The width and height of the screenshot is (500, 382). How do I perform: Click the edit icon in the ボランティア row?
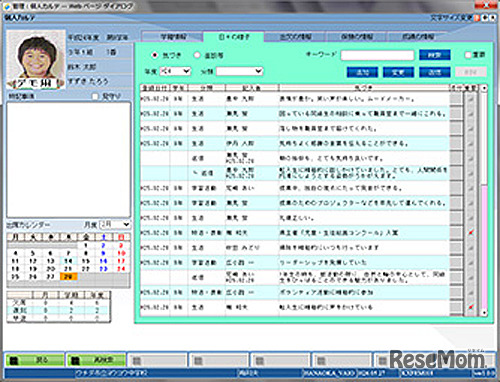[x=471, y=292]
